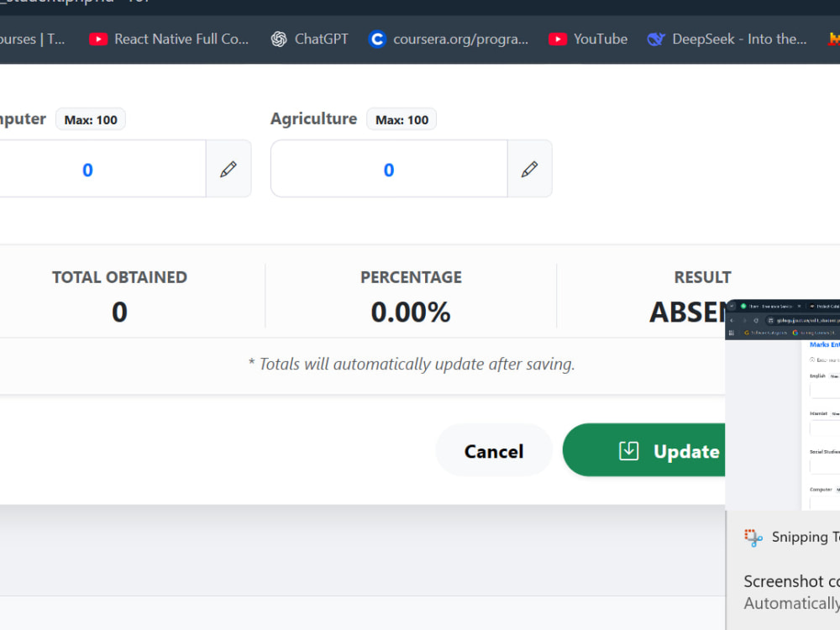Click the Snipping Tool screenshot thumbnail

[x=783, y=406]
